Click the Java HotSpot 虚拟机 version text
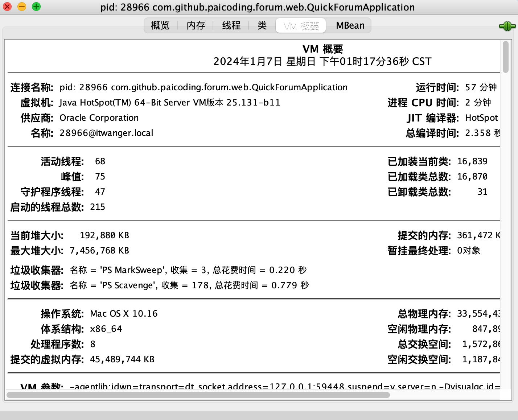This screenshot has width=518, height=420. (170, 103)
